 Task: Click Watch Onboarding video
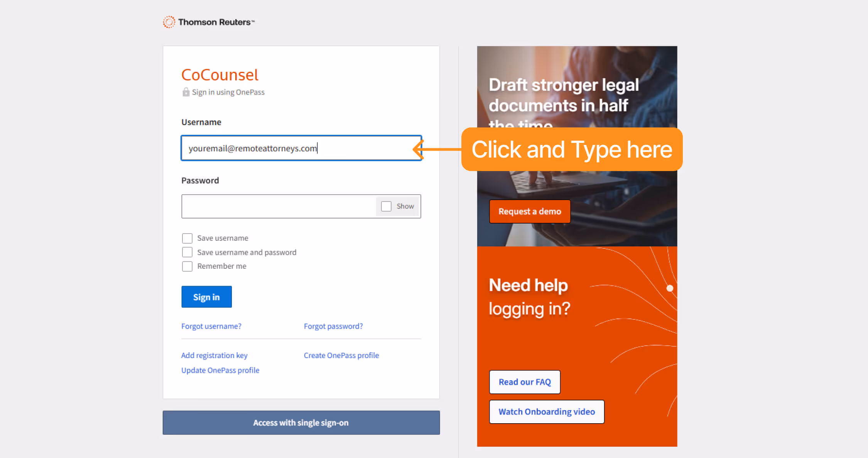[x=546, y=411]
